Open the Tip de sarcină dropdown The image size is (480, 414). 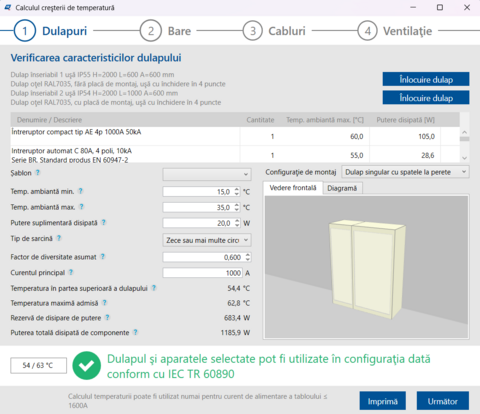(207, 240)
